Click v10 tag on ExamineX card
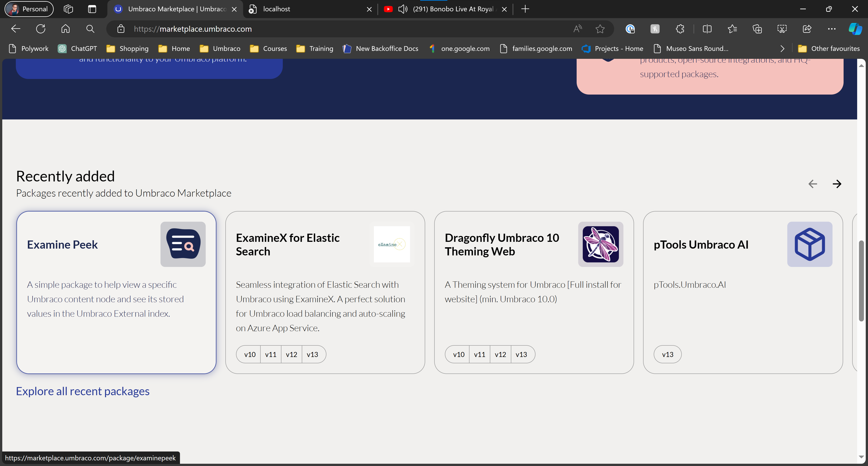The image size is (868, 466). tap(250, 354)
